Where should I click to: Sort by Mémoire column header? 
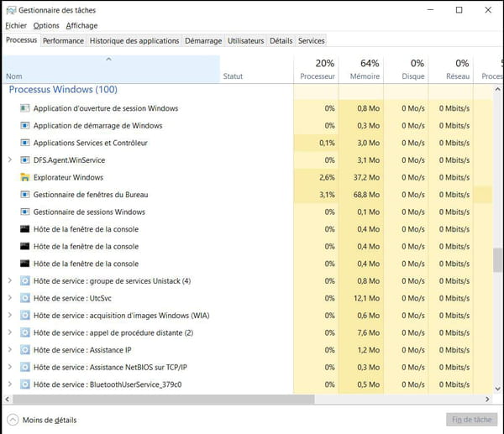tap(361, 69)
